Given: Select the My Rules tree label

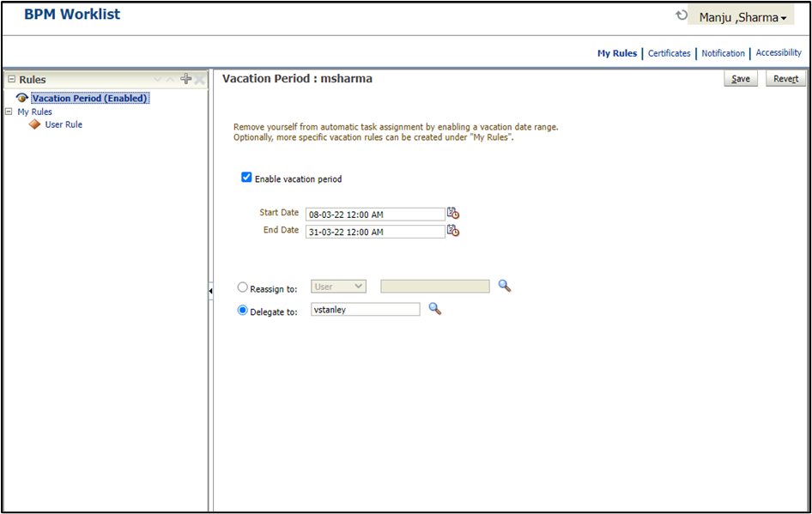Looking at the screenshot, I should (34, 112).
